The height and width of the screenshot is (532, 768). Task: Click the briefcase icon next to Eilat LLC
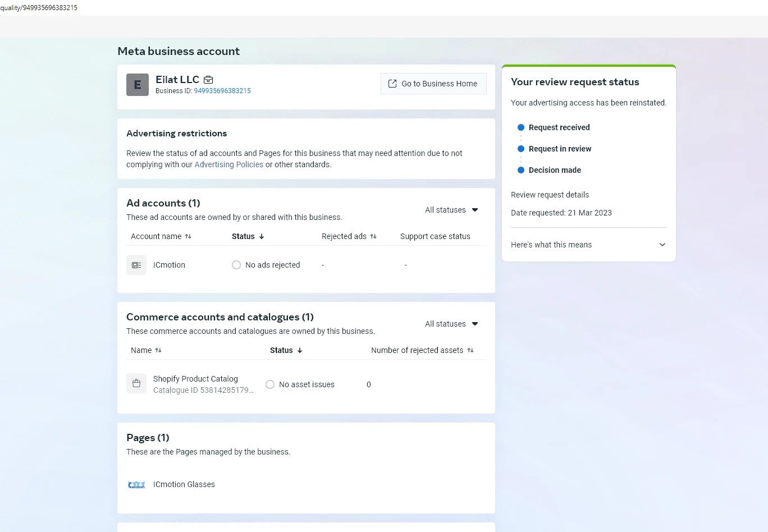[x=208, y=80]
